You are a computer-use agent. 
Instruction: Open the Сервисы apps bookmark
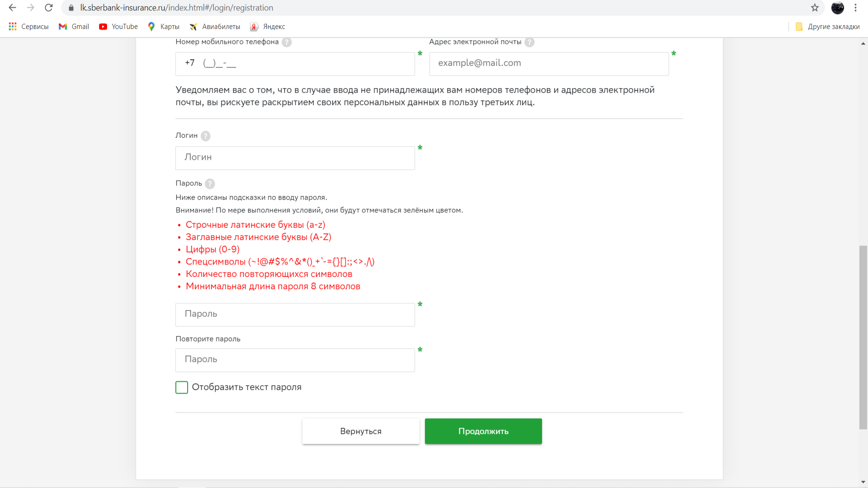(x=28, y=27)
